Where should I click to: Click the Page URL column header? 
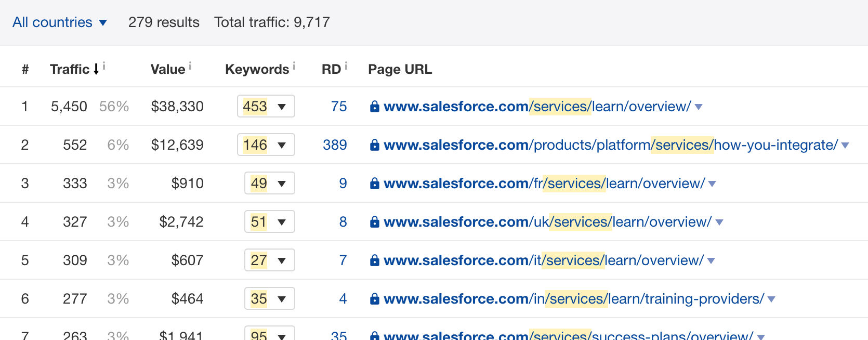point(400,69)
